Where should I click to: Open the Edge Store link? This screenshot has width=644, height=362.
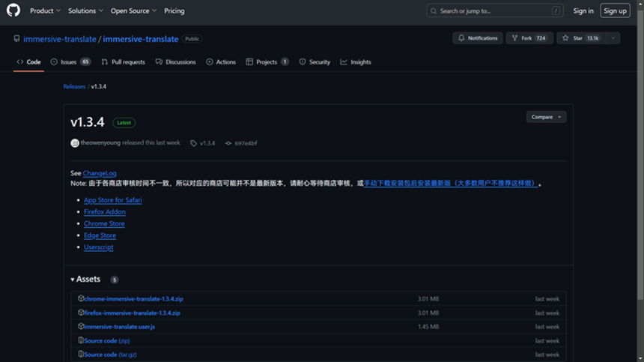pyautogui.click(x=100, y=235)
